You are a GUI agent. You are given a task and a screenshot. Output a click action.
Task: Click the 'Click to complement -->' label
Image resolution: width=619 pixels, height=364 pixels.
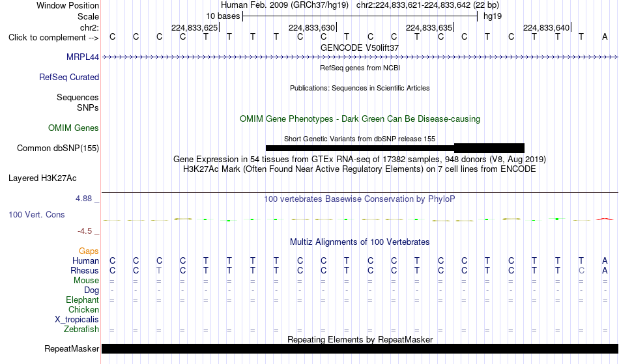(x=53, y=38)
